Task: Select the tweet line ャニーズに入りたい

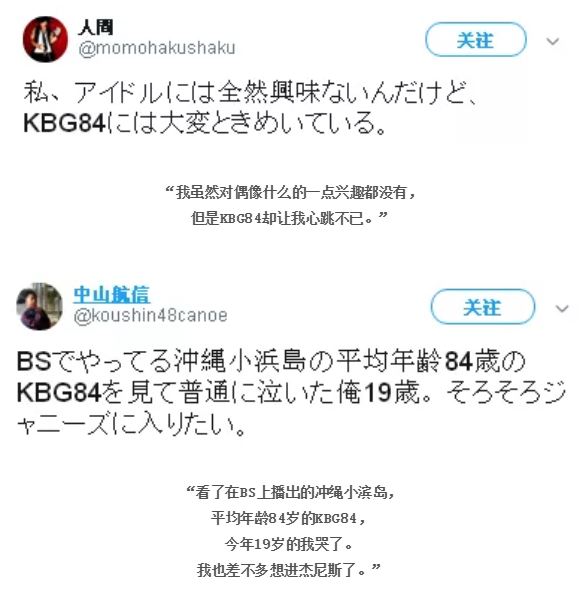Action: (131, 424)
